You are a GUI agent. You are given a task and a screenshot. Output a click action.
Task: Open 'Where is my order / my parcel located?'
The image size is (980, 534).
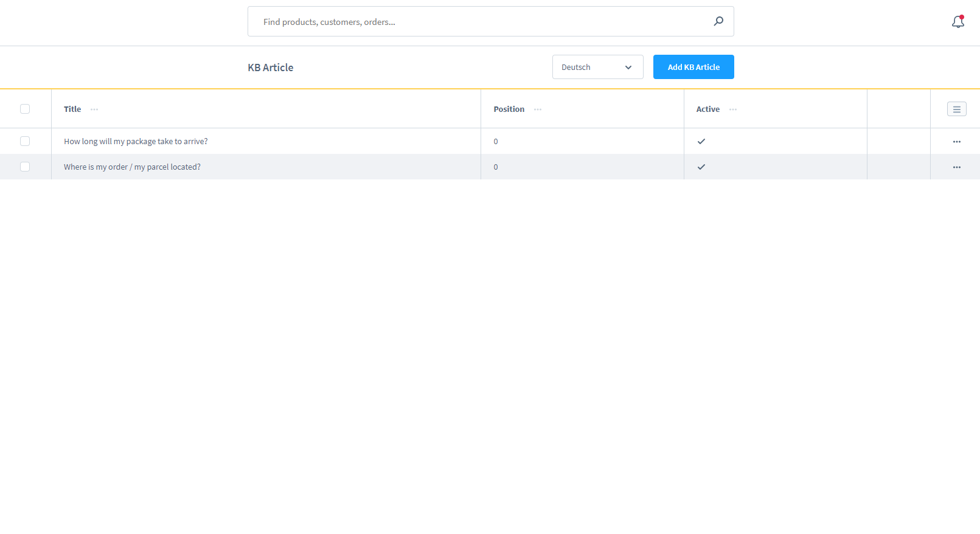pyautogui.click(x=132, y=167)
